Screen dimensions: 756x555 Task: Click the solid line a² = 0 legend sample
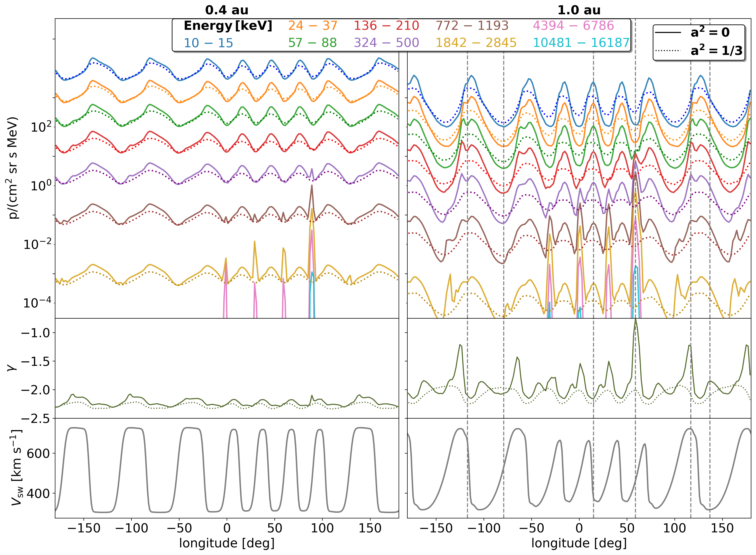click(668, 33)
